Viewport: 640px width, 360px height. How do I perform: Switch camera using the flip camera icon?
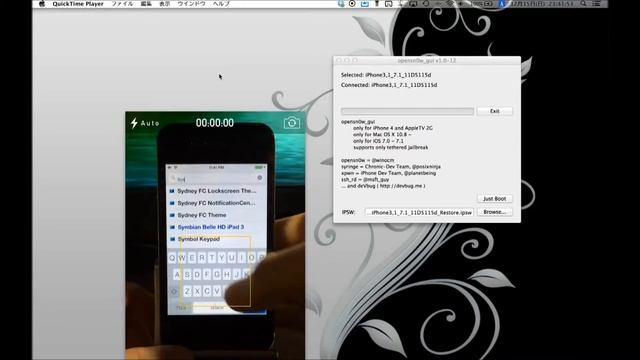(292, 123)
